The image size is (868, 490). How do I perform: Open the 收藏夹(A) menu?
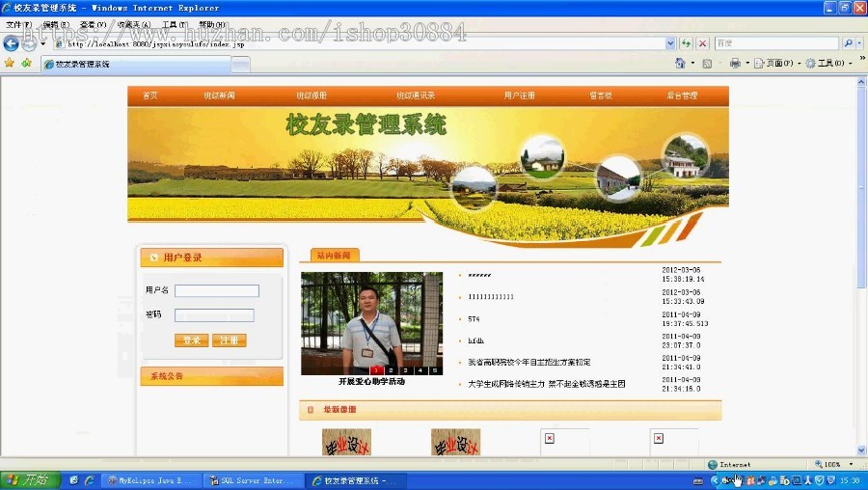(x=133, y=24)
